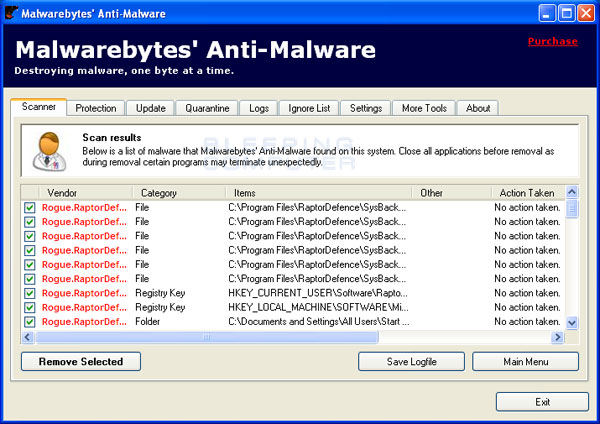Uncheck the Folder row for Documents and Settings
Viewport: 600px width, 424px height.
(29, 322)
